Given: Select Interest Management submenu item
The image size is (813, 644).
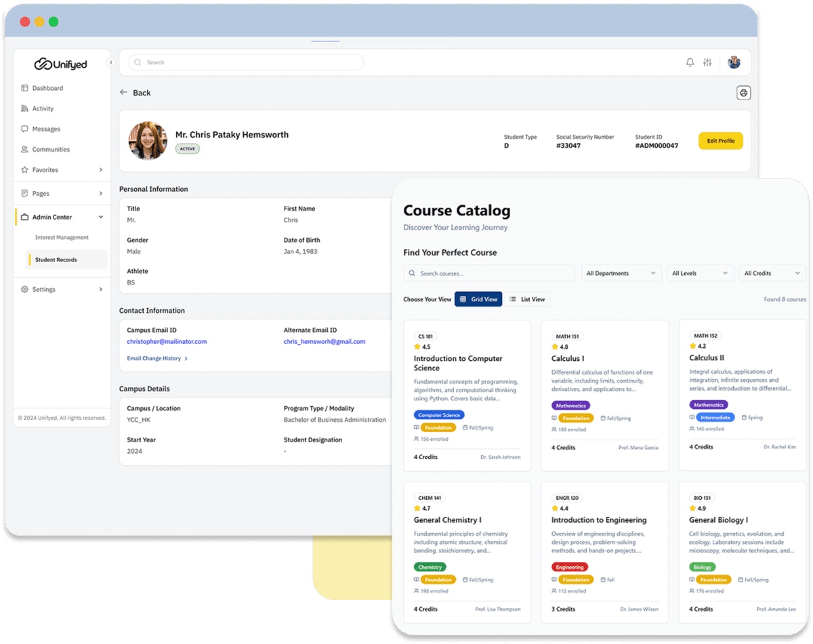Looking at the screenshot, I should pyautogui.click(x=62, y=238).
